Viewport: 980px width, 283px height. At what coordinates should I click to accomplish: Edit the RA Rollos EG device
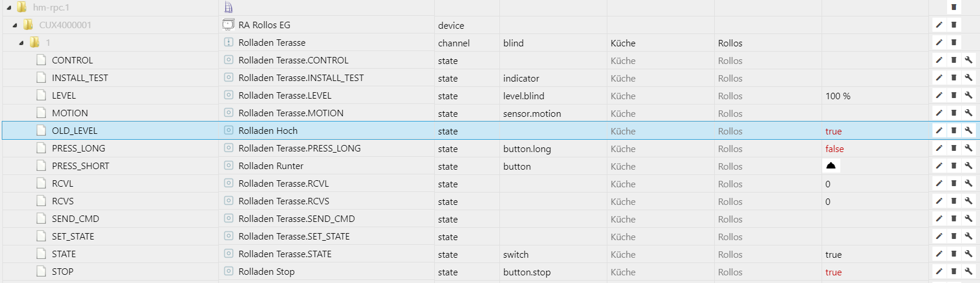939,25
